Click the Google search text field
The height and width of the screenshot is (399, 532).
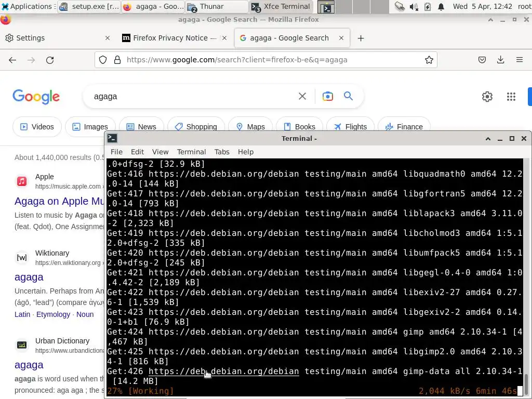(193, 96)
